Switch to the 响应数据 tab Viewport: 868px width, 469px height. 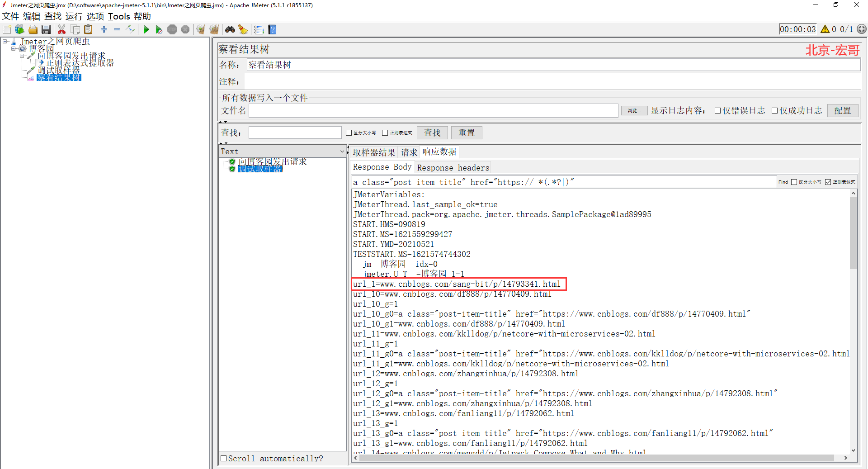point(439,152)
